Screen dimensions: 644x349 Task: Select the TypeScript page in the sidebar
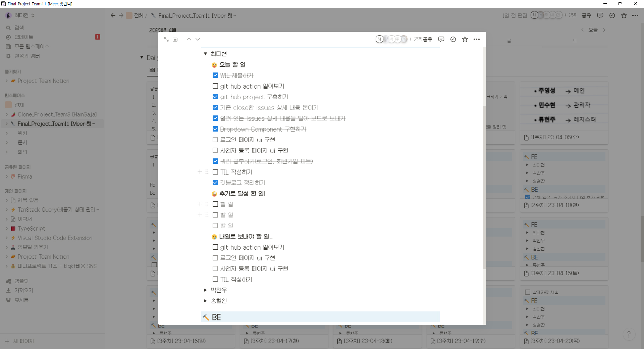pos(31,229)
